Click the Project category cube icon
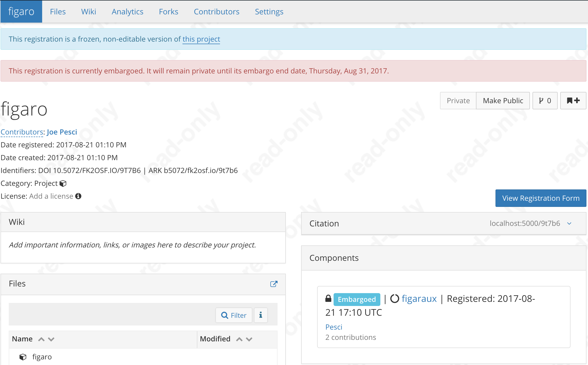This screenshot has width=588, height=365. tap(63, 184)
